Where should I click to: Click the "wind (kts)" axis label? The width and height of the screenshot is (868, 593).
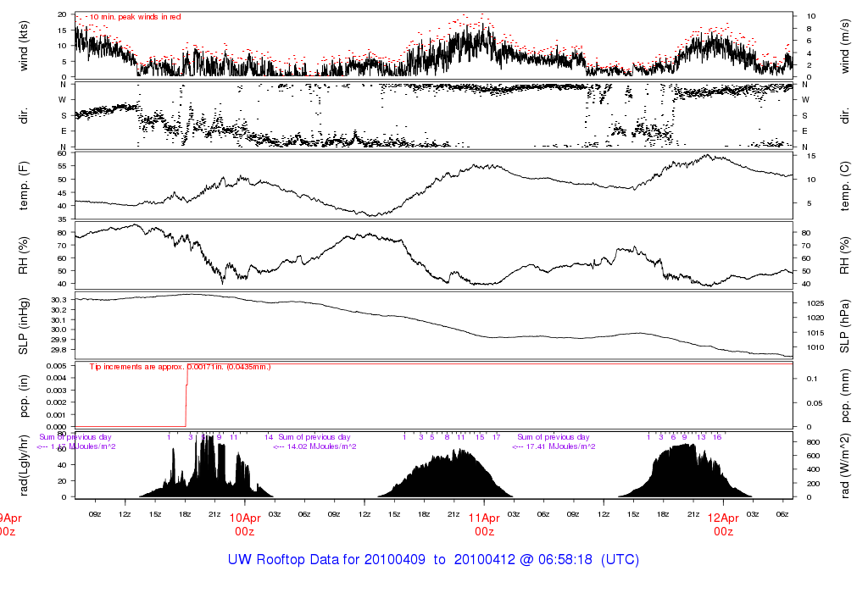point(23,46)
